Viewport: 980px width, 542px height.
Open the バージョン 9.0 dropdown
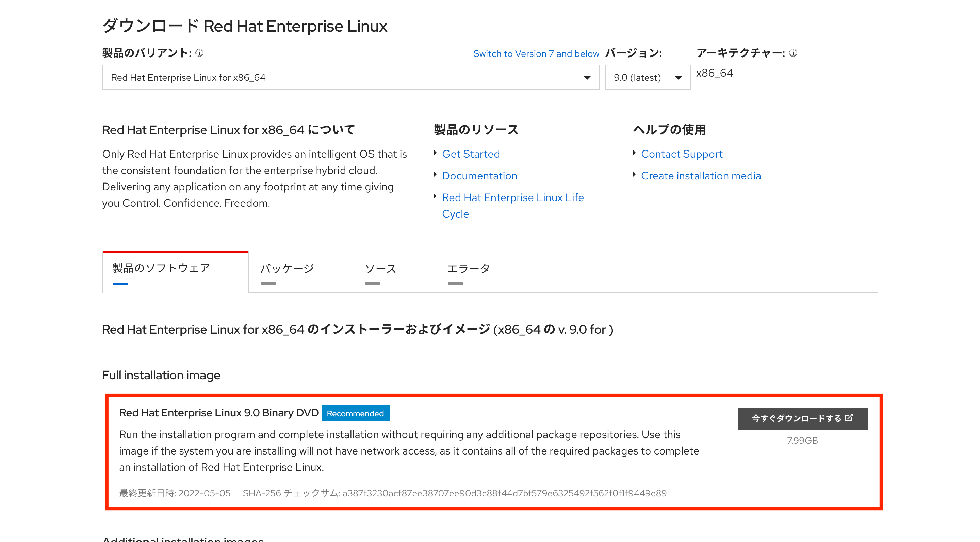point(647,77)
